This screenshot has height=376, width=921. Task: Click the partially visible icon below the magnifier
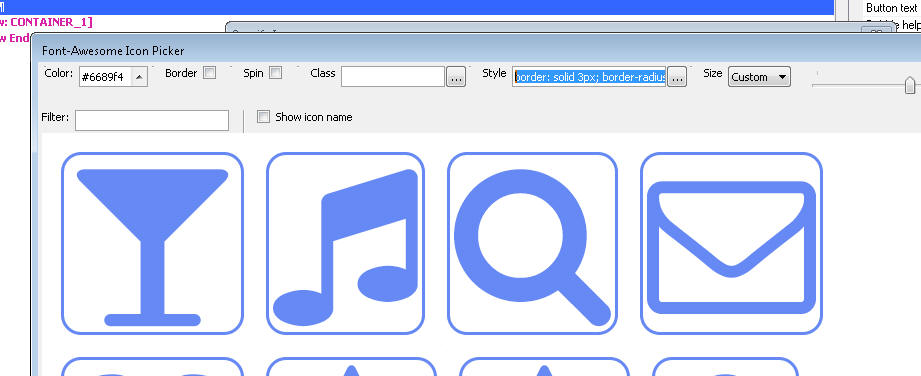pos(544,367)
